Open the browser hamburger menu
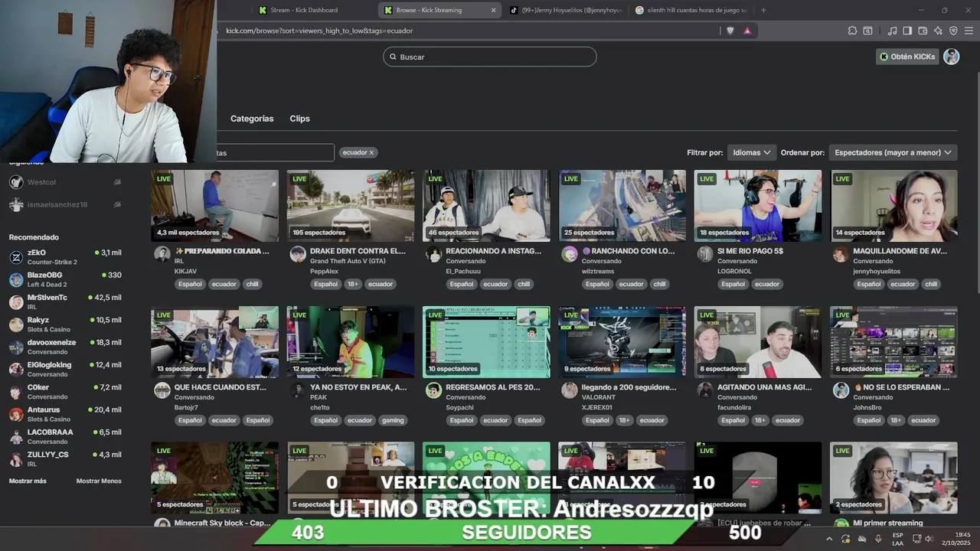This screenshot has height=551, width=980. click(969, 31)
